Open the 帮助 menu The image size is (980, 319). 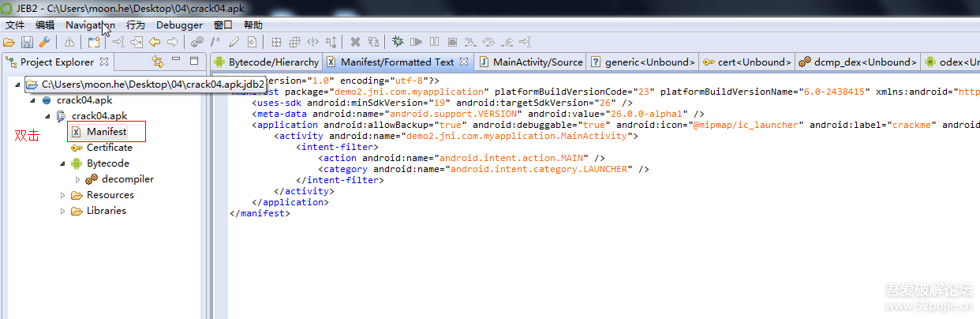point(253,24)
